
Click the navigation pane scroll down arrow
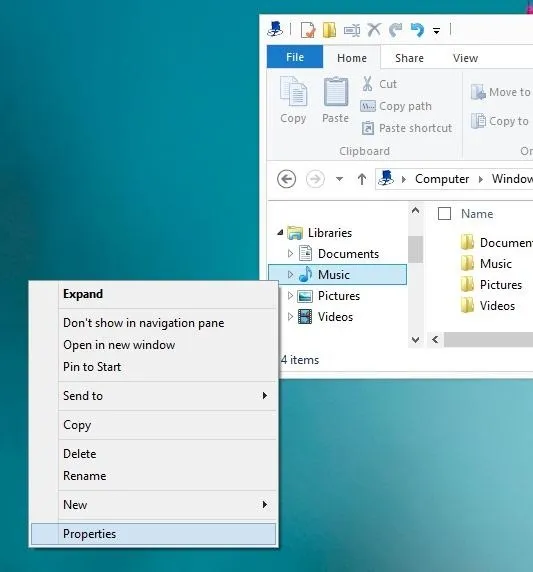pos(415,340)
